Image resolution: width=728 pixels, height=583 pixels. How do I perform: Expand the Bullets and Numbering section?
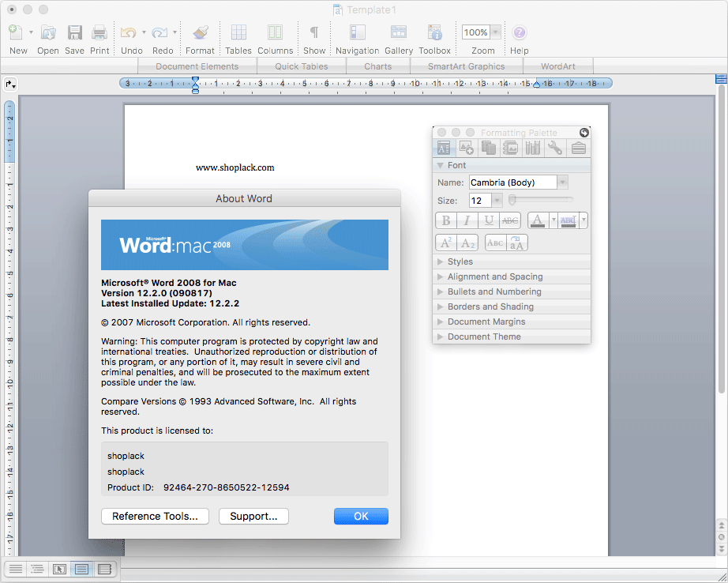coord(440,291)
